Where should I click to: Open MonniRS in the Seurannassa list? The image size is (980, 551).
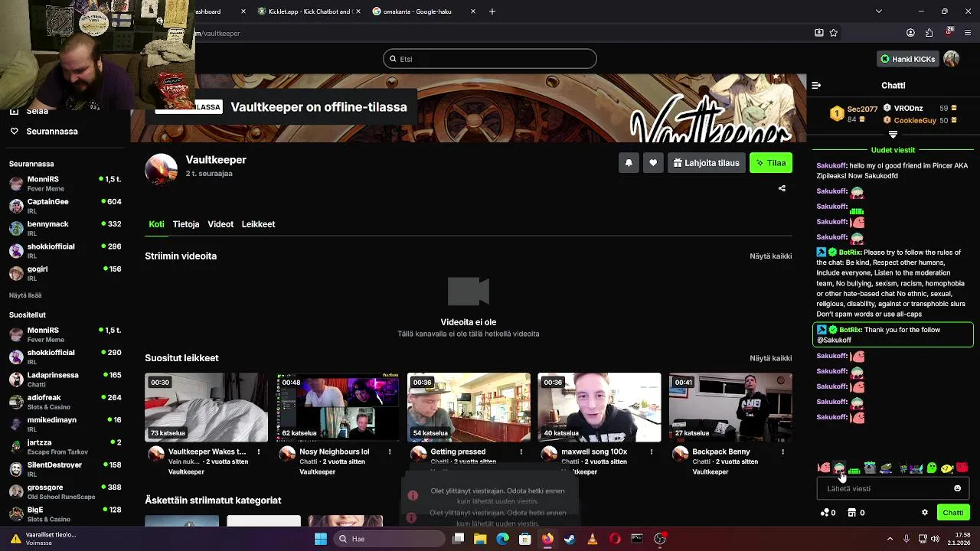coord(65,184)
